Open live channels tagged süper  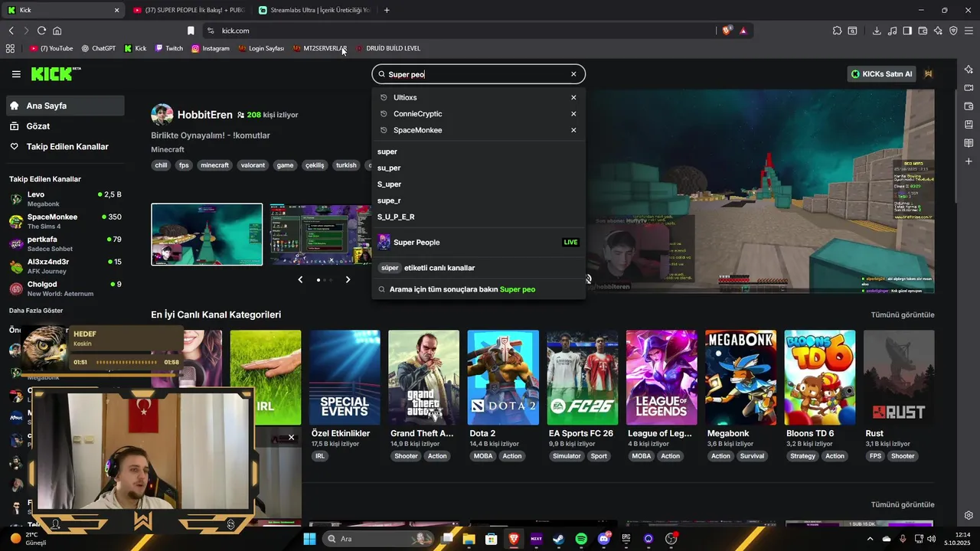point(428,268)
